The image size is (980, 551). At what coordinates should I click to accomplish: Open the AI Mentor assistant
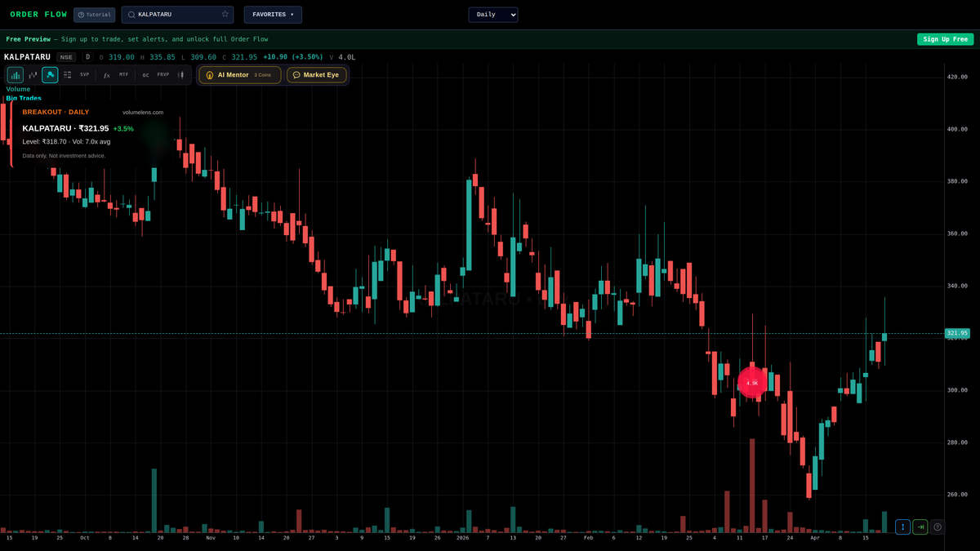[240, 75]
